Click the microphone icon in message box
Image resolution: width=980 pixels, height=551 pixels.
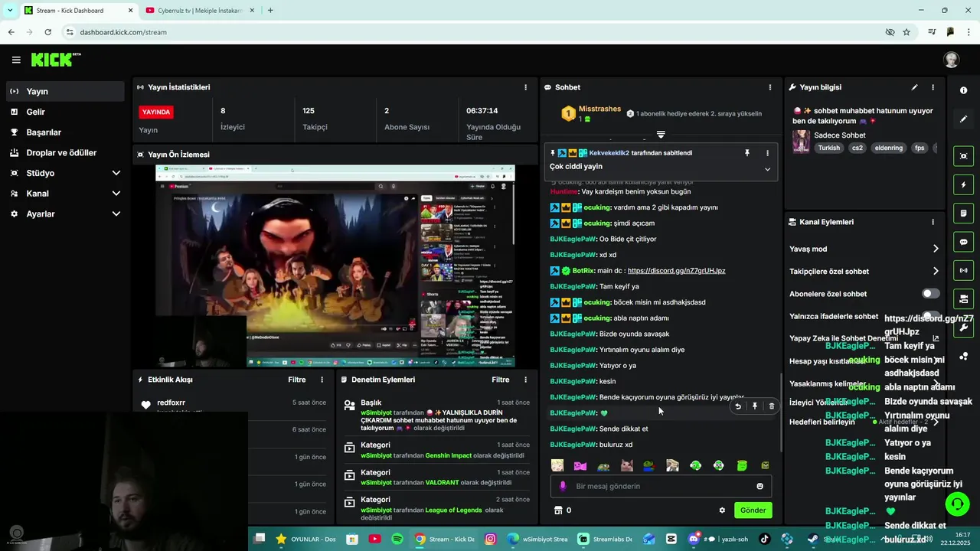point(563,486)
